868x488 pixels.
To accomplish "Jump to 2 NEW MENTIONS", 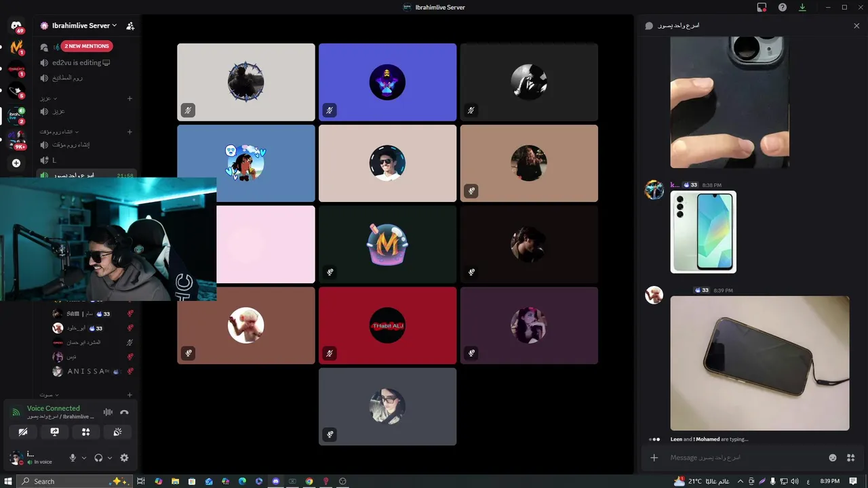I will (87, 46).
